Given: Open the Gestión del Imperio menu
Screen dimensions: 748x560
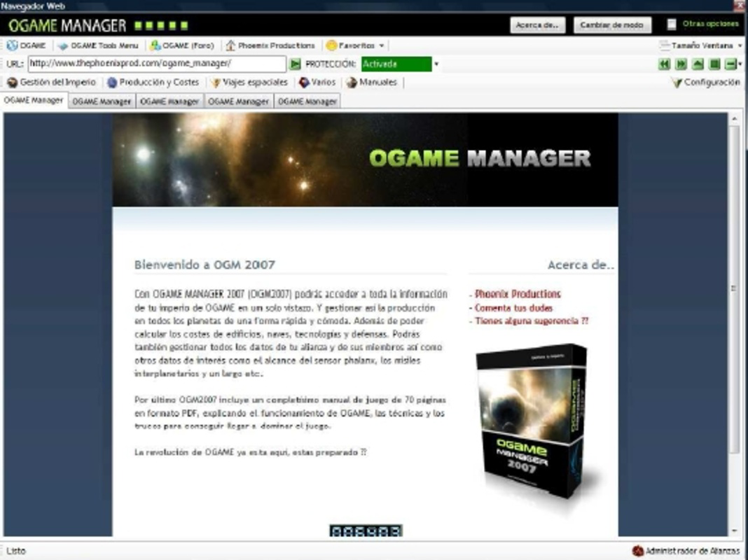Looking at the screenshot, I should click(x=52, y=83).
